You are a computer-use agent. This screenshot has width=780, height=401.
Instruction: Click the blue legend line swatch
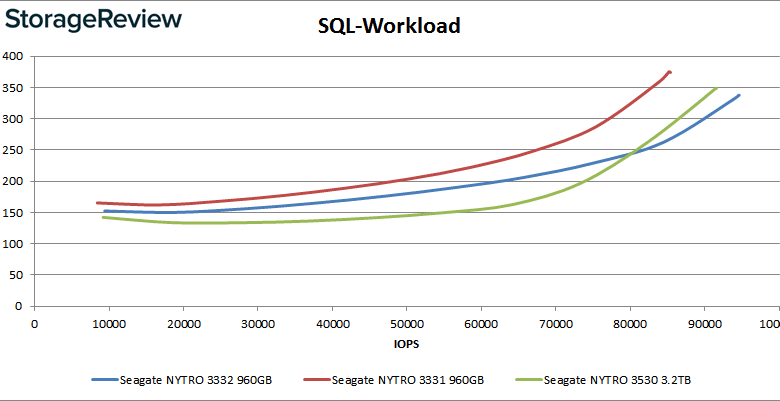point(104,380)
